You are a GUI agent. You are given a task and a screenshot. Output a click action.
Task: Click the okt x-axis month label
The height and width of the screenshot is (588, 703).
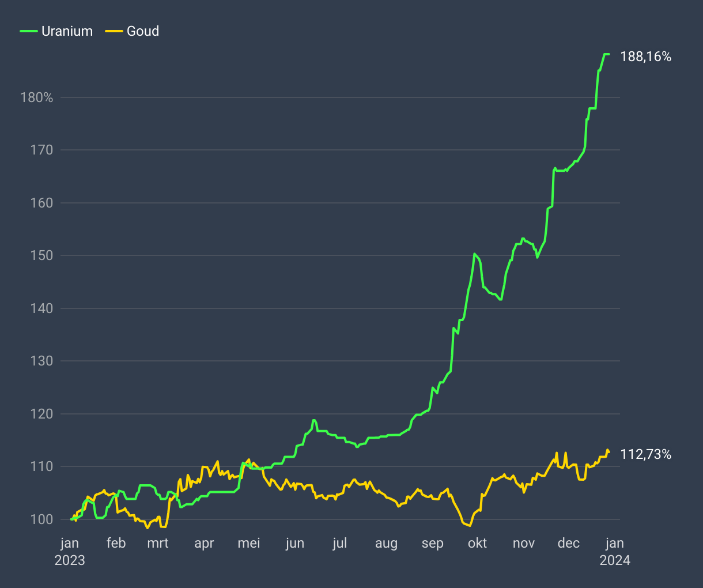(478, 543)
